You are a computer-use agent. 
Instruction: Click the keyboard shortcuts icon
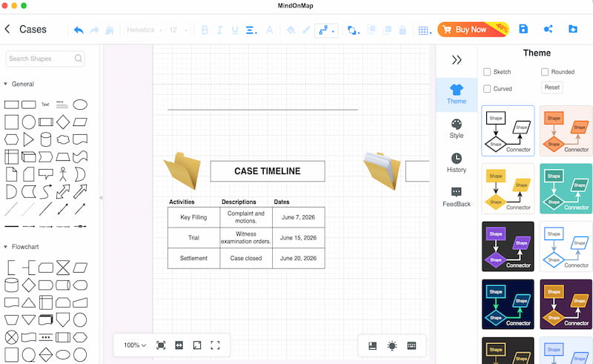pyautogui.click(x=411, y=345)
